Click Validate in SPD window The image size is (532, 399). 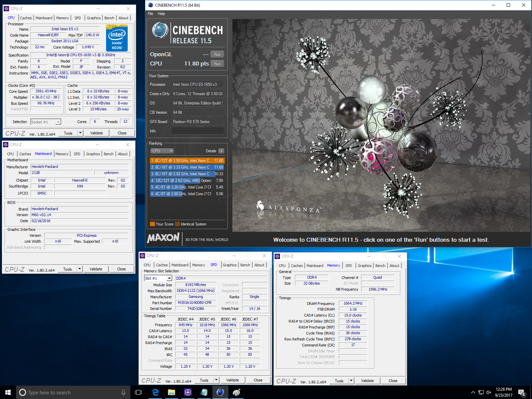tap(232, 380)
